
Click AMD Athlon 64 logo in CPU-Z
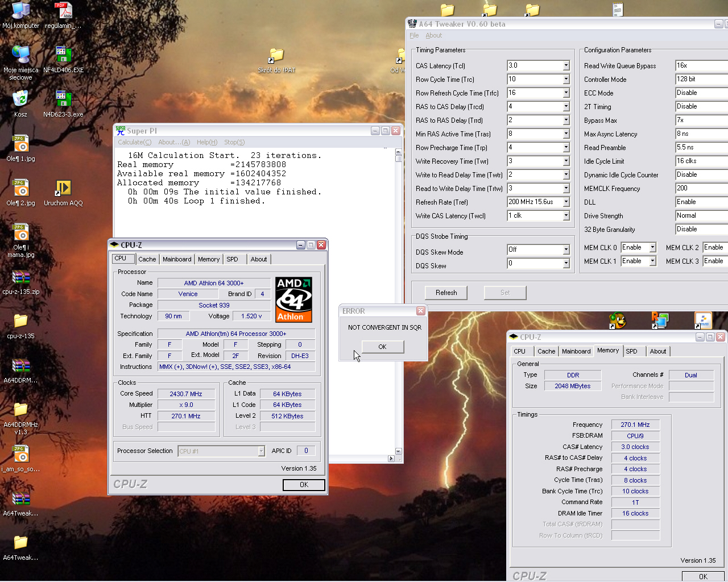(293, 300)
